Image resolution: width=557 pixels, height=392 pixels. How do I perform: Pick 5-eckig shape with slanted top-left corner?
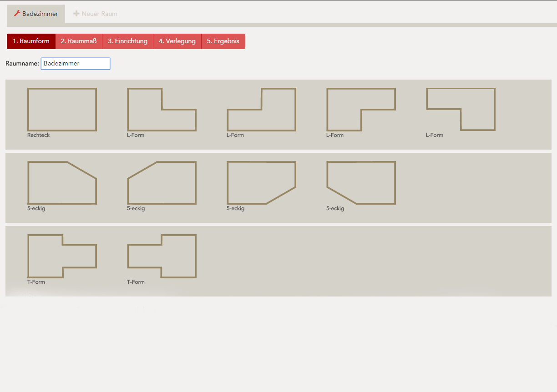[162, 183]
